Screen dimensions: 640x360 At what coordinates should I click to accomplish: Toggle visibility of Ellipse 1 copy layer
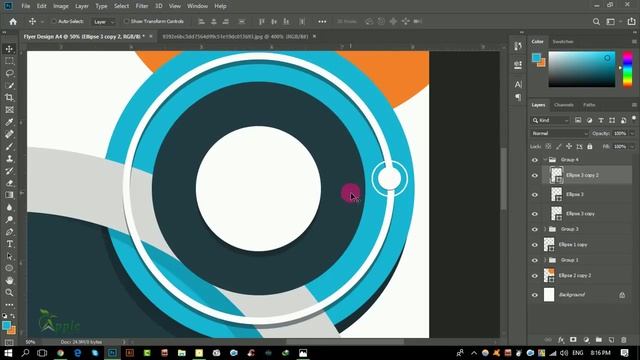coord(535,245)
